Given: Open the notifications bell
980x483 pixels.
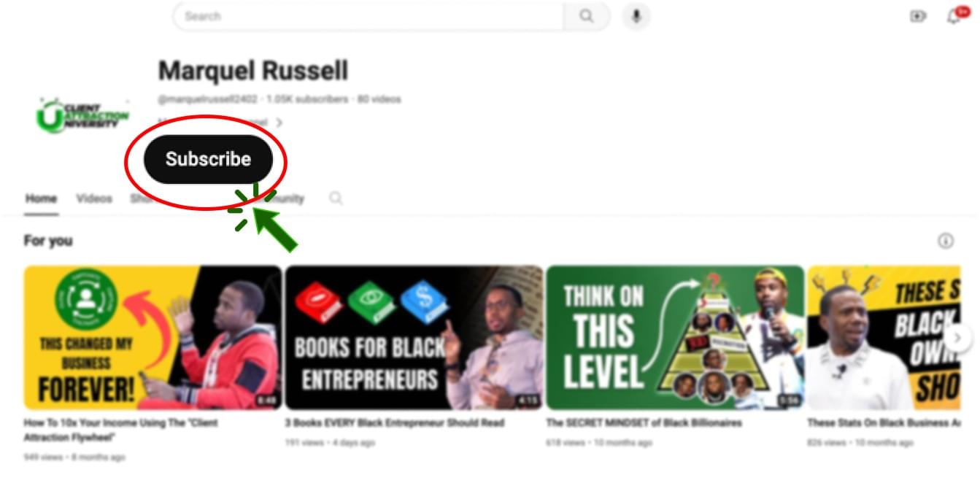Looking at the screenshot, I should tap(954, 16).
